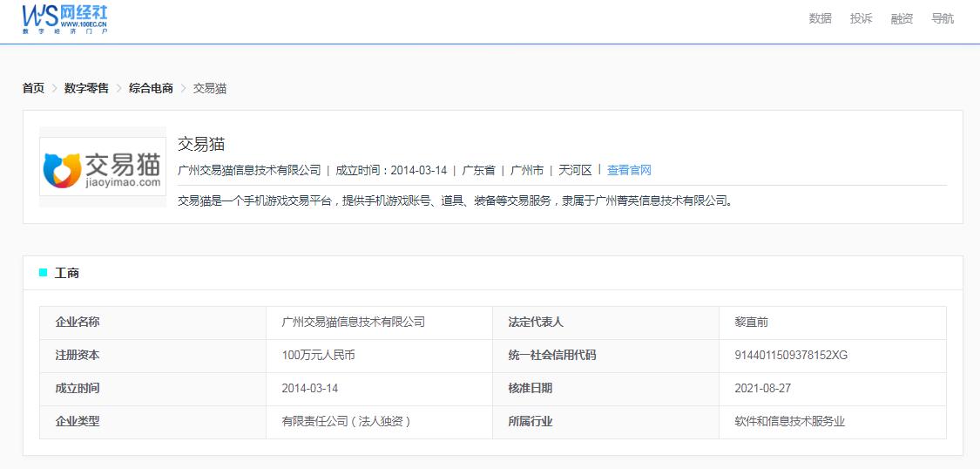Click the legal representative name 黎直前
This screenshot has width=980, height=469.
click(751, 323)
